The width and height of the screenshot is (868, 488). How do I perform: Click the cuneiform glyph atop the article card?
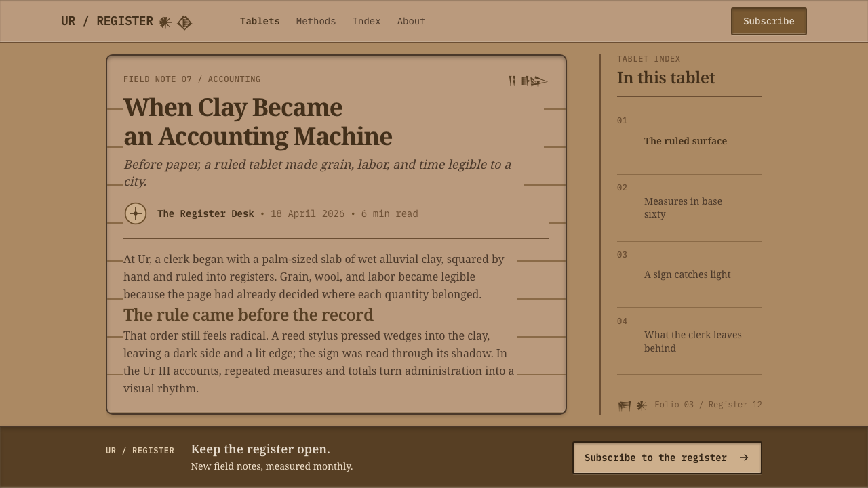point(528,81)
